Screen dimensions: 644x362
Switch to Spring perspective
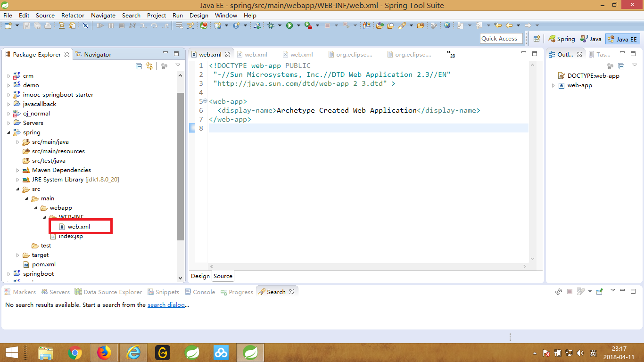click(x=561, y=39)
